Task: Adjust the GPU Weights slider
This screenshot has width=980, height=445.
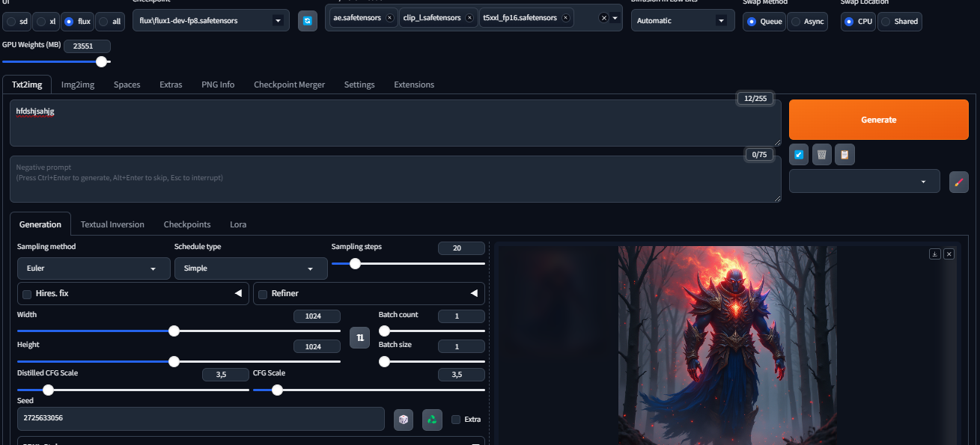Action: 58,62
